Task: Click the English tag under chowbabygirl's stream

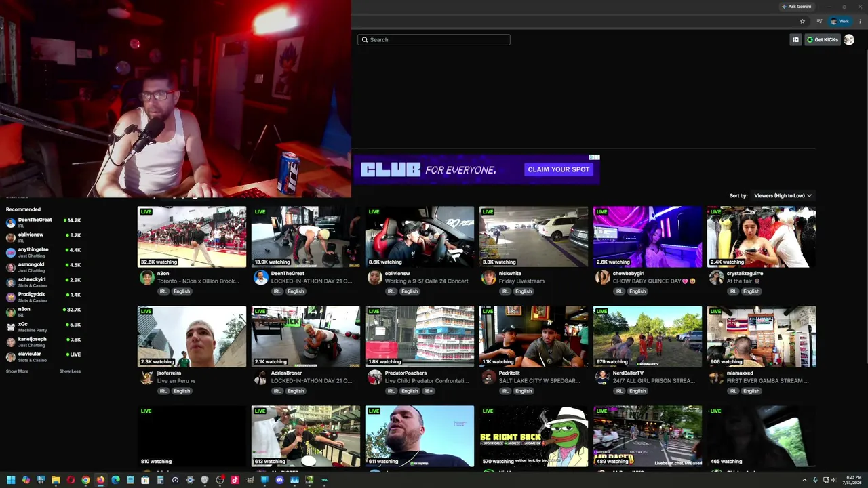Action: click(x=637, y=291)
